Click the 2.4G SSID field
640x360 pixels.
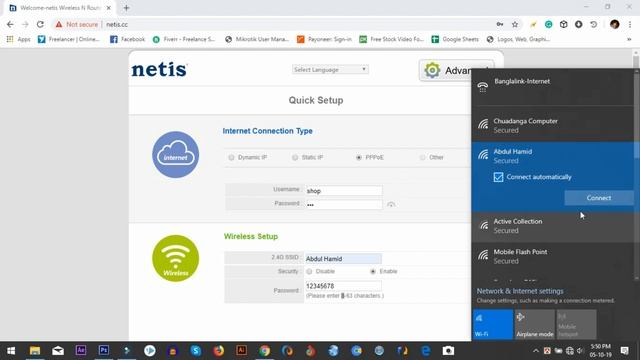[343, 259]
